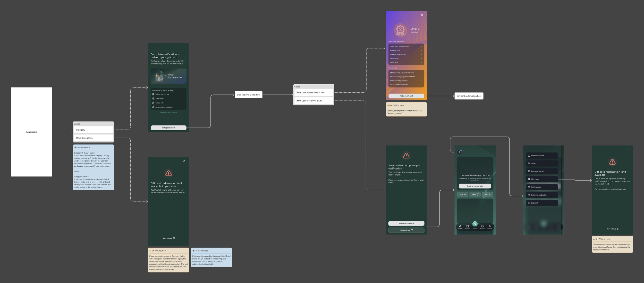Click 'Receive some crypto' button
644x283 pixels.
[475, 186]
